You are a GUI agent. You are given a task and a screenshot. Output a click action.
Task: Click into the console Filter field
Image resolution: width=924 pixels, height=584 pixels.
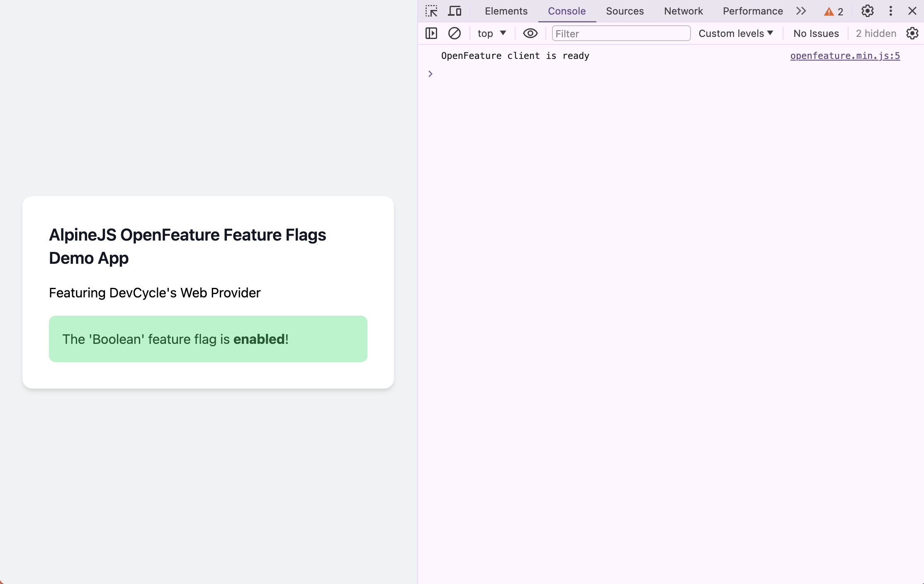pos(621,33)
